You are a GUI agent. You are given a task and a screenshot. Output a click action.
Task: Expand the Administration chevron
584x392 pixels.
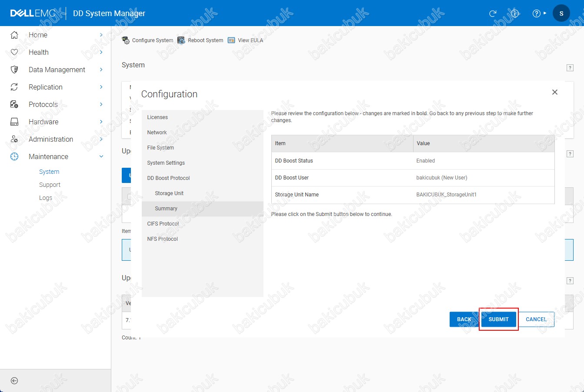coord(101,139)
